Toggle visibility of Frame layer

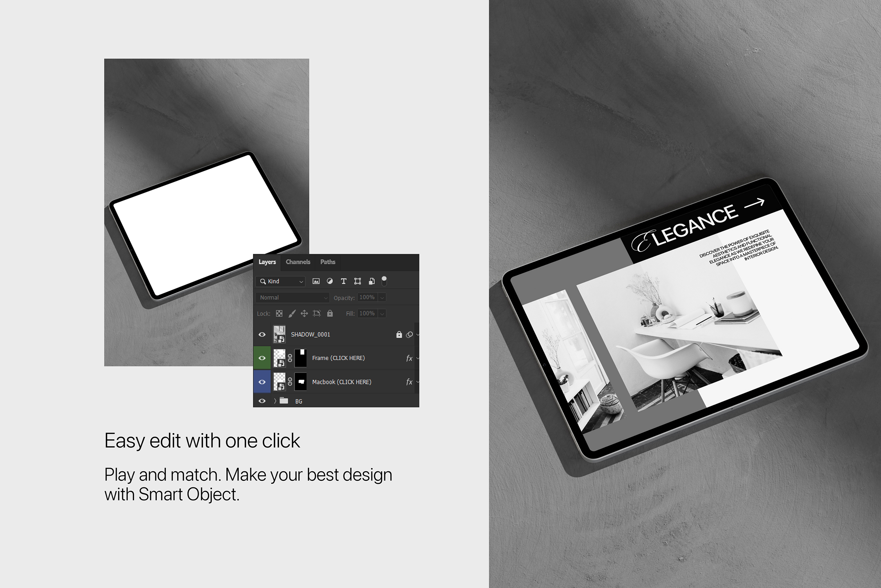[x=262, y=358]
